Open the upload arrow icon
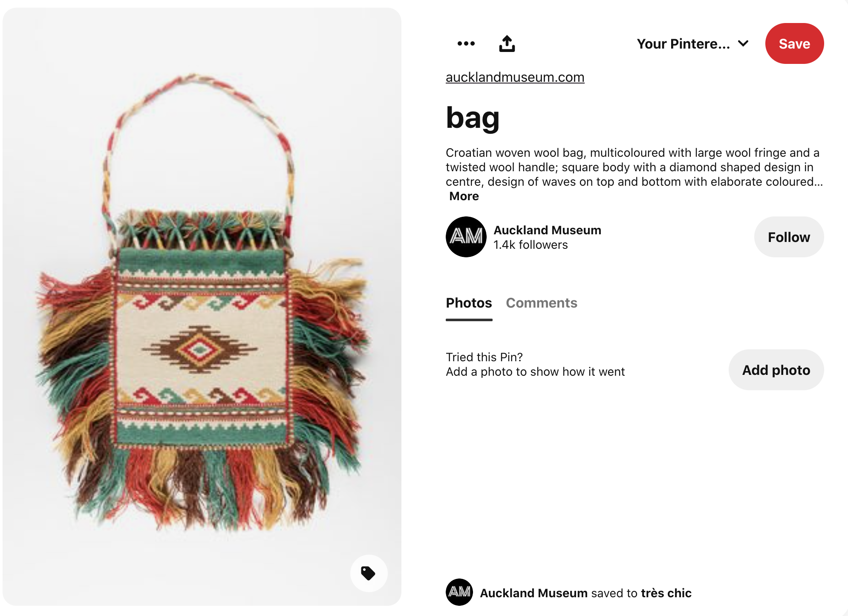The image size is (848, 616). point(506,43)
